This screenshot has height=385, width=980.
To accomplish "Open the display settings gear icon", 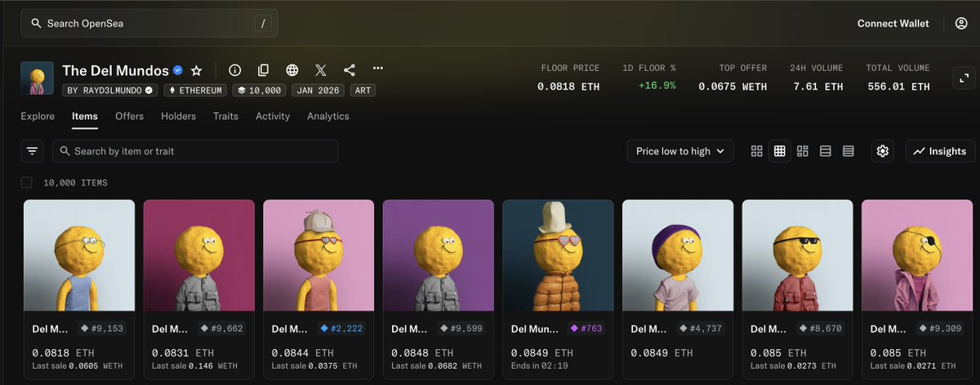I will coord(882,151).
